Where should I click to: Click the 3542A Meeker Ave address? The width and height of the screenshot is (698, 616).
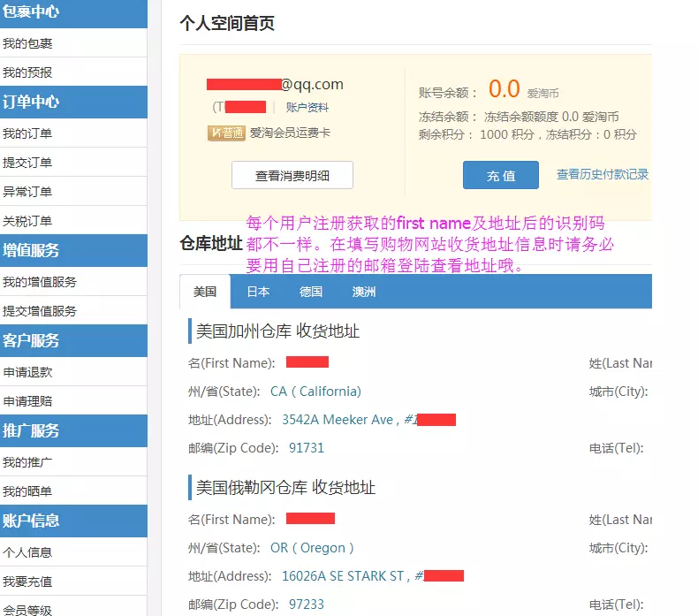click(338, 420)
